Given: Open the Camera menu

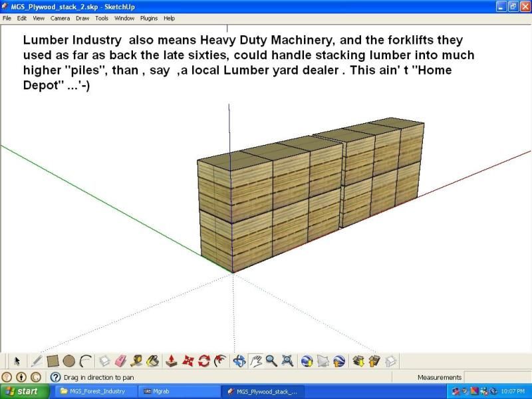Looking at the screenshot, I should 61,18.
